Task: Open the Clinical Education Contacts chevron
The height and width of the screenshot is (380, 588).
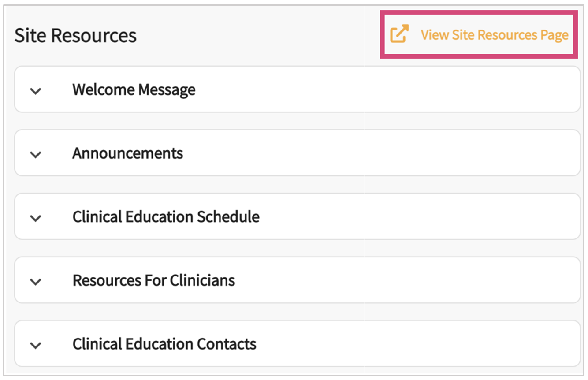Action: click(x=36, y=345)
